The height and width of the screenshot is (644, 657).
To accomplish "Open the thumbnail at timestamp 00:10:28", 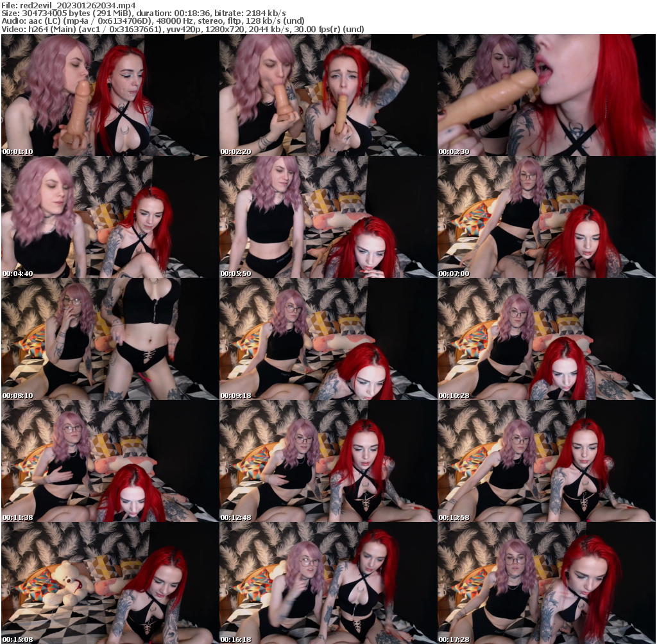I will pos(547,338).
